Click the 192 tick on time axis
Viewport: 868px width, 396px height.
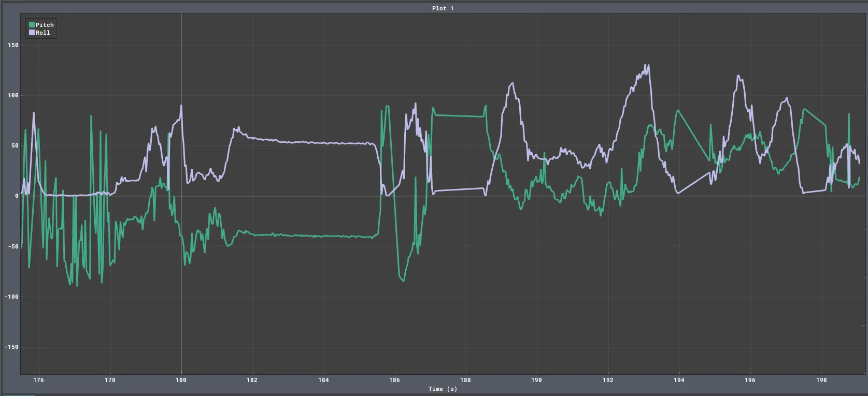tap(608, 380)
